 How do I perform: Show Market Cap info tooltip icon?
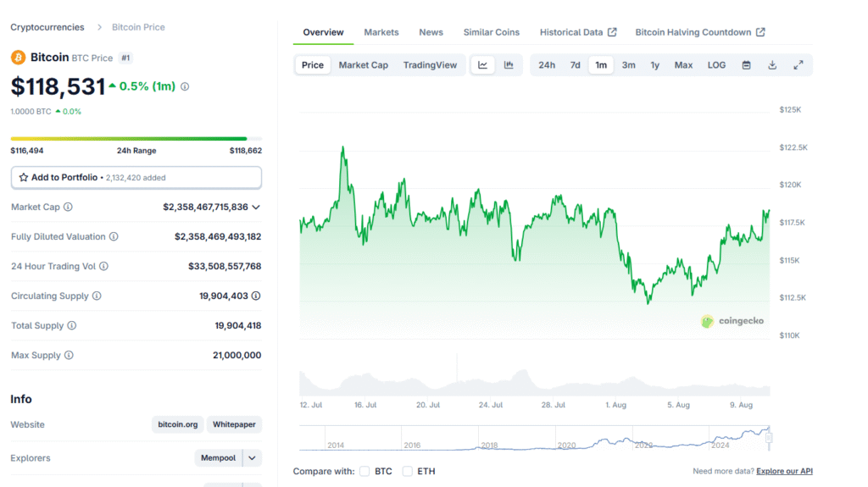pyautogui.click(x=68, y=207)
